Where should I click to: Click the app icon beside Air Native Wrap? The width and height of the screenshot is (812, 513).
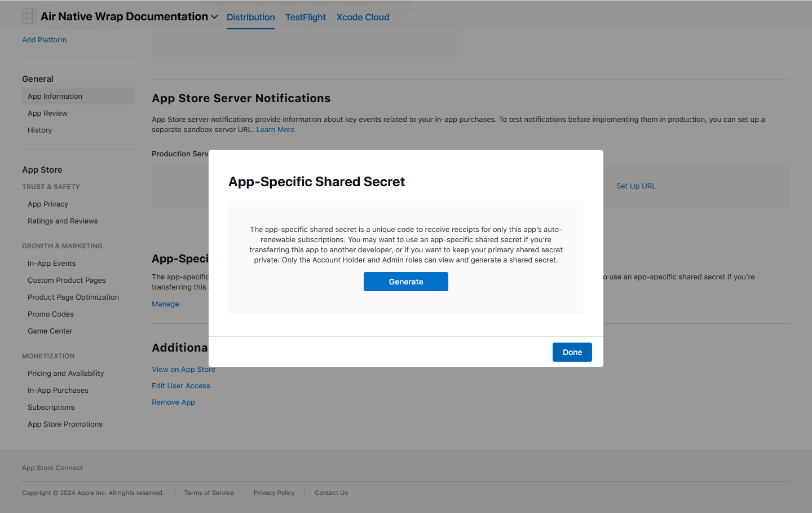29,16
